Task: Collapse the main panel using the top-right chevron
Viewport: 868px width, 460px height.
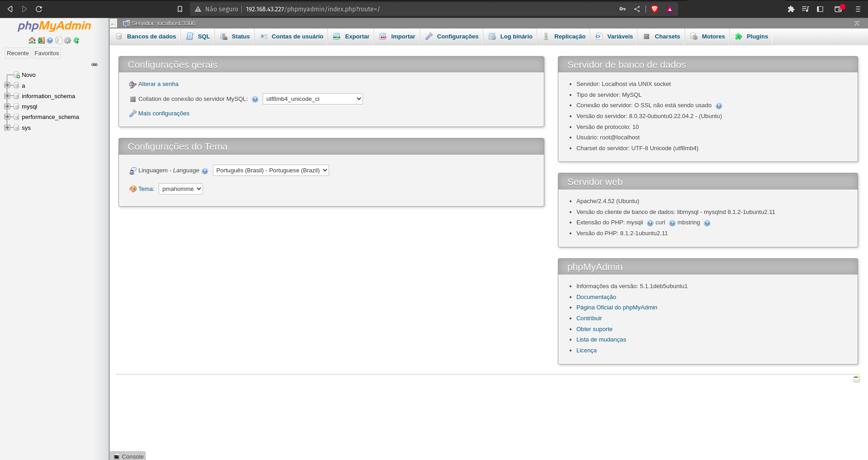Action: point(857,23)
